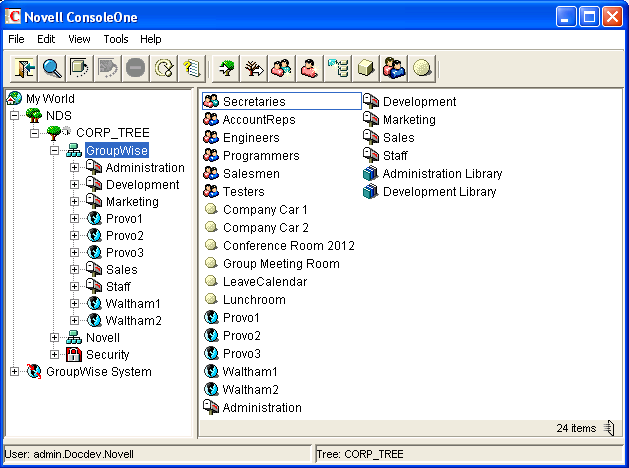Select Company Car 2 resource

tap(266, 228)
